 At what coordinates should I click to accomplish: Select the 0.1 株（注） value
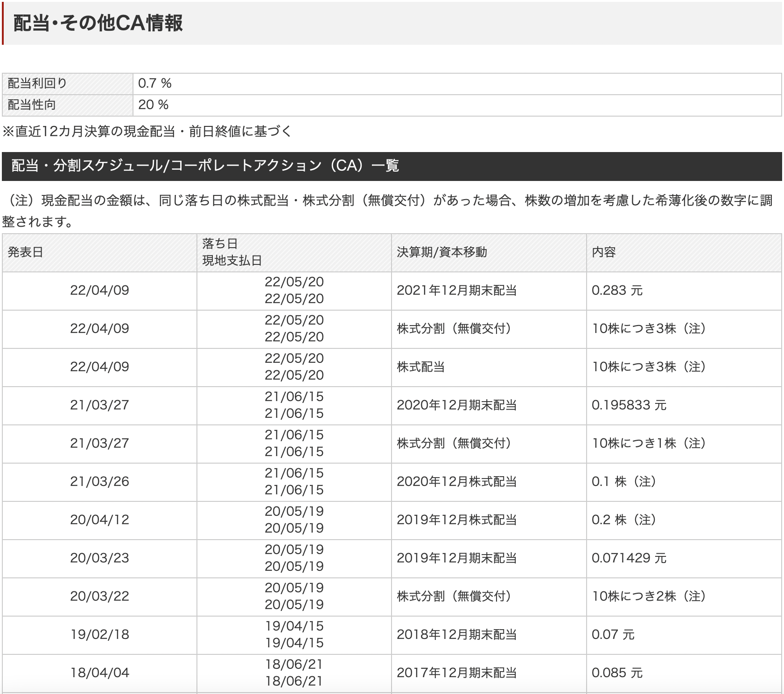pos(624,482)
